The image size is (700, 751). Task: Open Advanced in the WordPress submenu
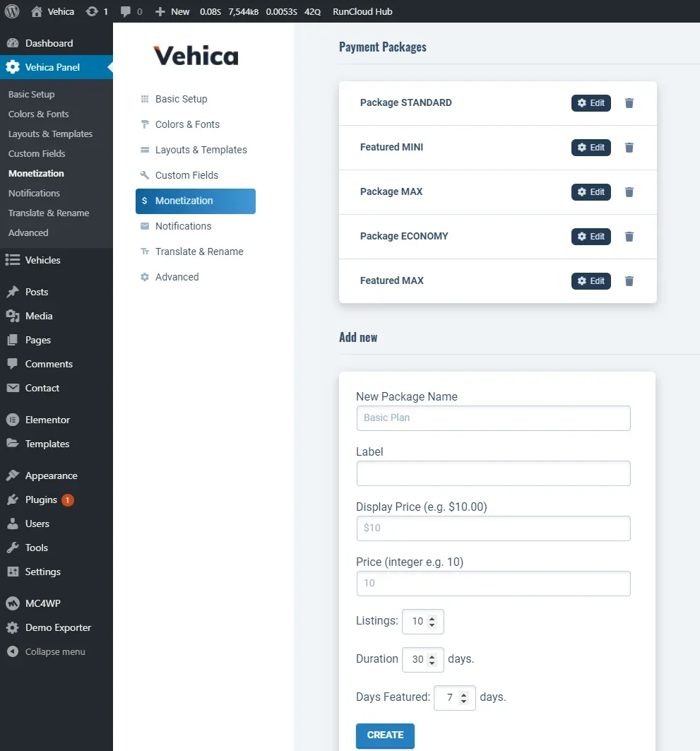(x=28, y=232)
